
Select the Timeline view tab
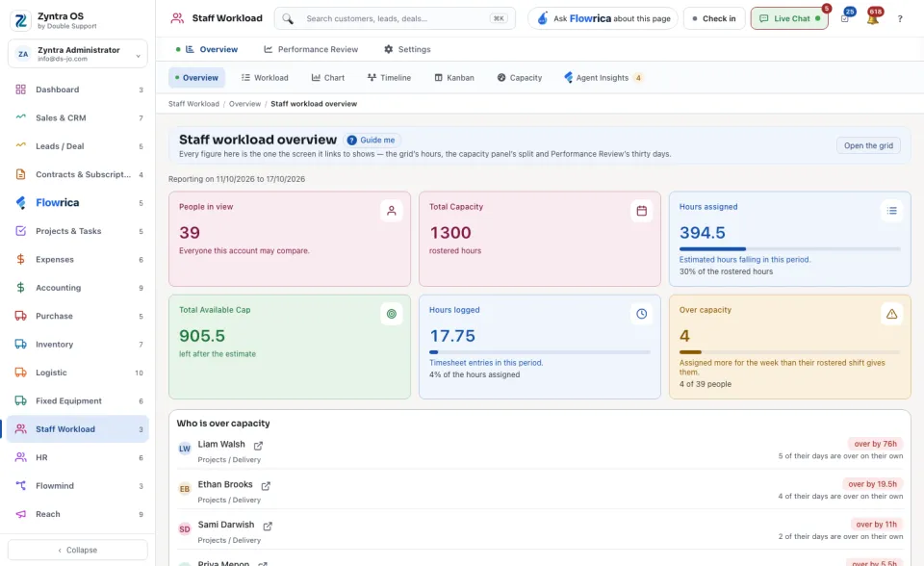point(389,78)
